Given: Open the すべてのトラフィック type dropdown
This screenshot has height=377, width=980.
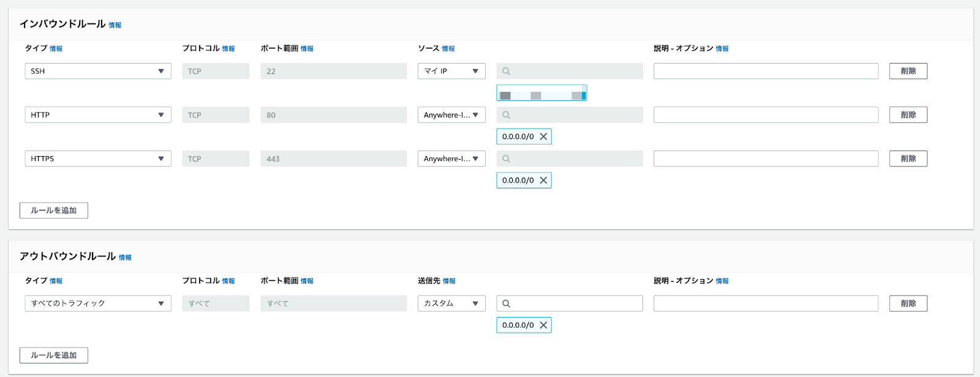Looking at the screenshot, I should coord(98,304).
